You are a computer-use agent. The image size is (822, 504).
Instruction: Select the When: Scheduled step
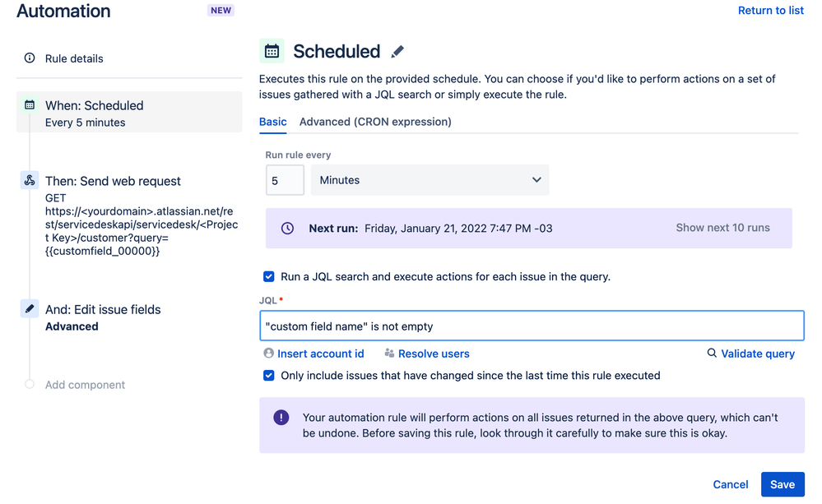point(129,112)
